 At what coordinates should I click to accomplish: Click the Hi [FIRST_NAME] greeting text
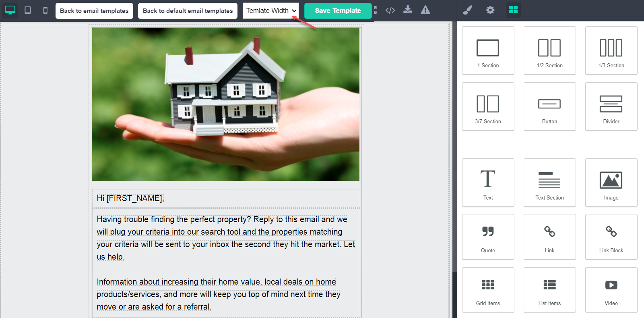tap(130, 198)
